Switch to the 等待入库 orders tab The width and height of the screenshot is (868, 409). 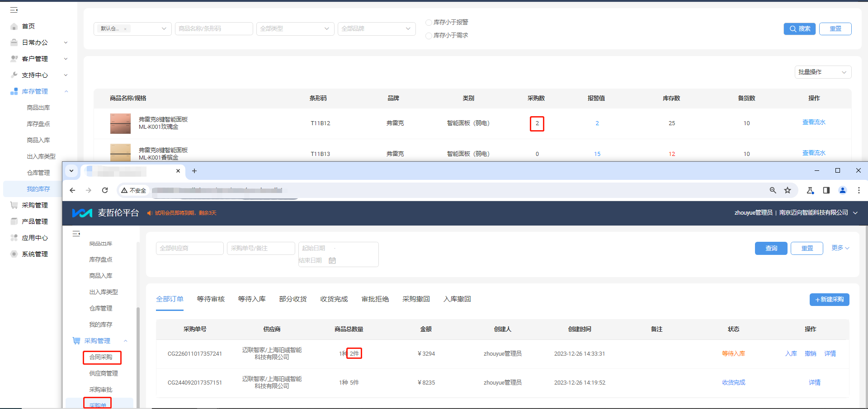click(252, 299)
